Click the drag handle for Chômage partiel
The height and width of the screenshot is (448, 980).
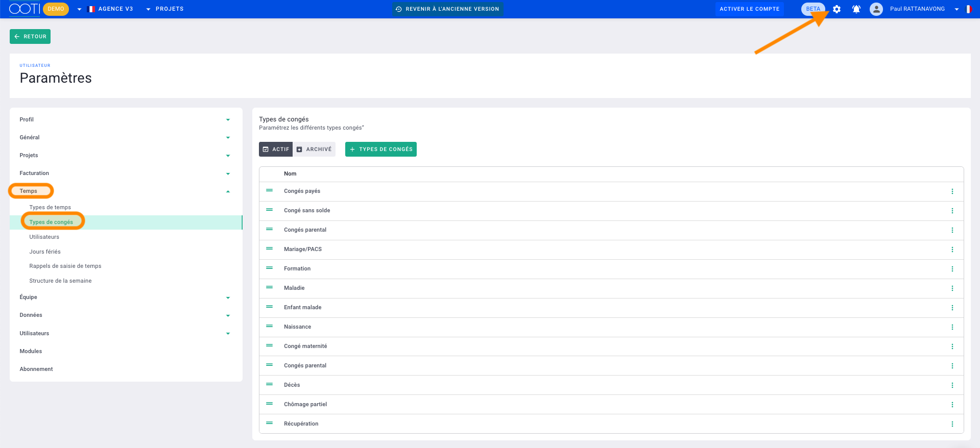point(269,404)
